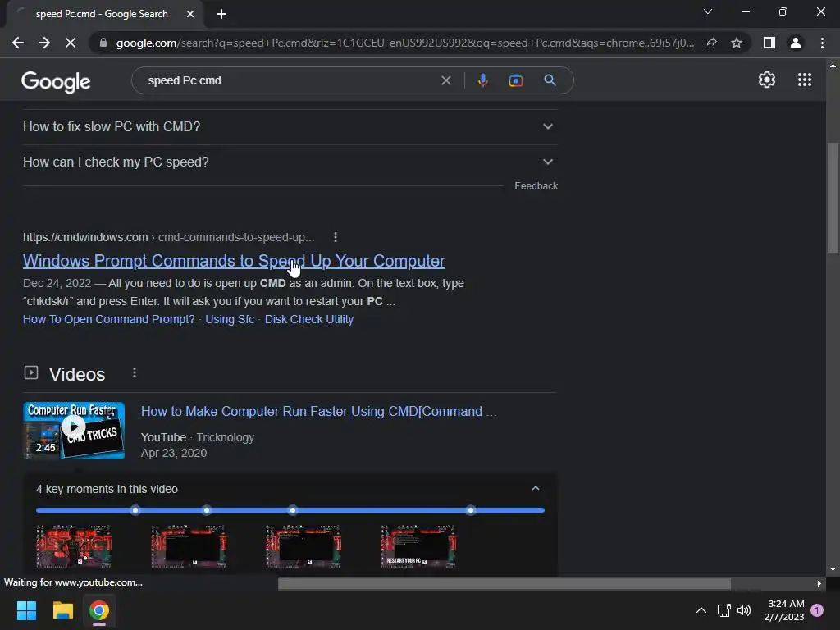This screenshot has height=630, width=840.
Task: Open Google apps grid
Action: click(x=805, y=80)
